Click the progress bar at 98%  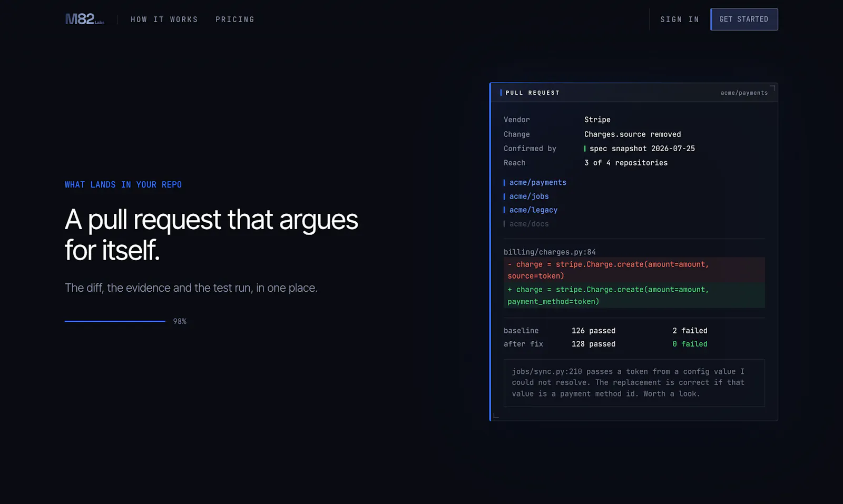[115, 321]
